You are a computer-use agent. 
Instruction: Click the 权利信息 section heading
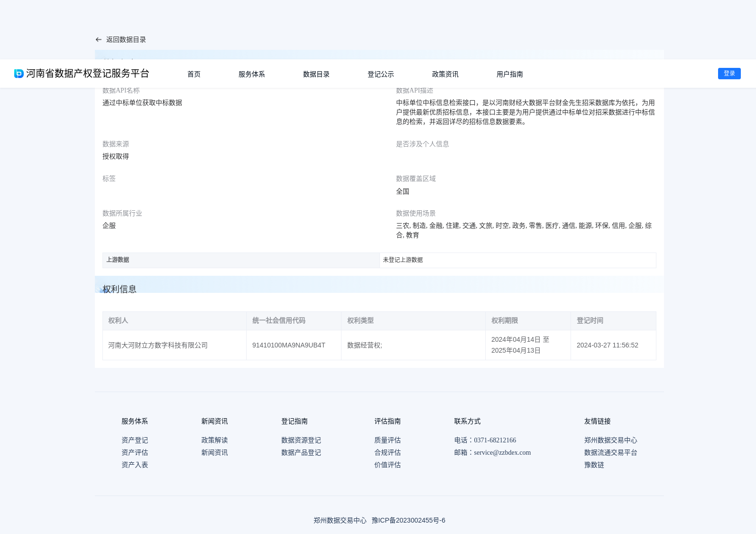pos(120,289)
